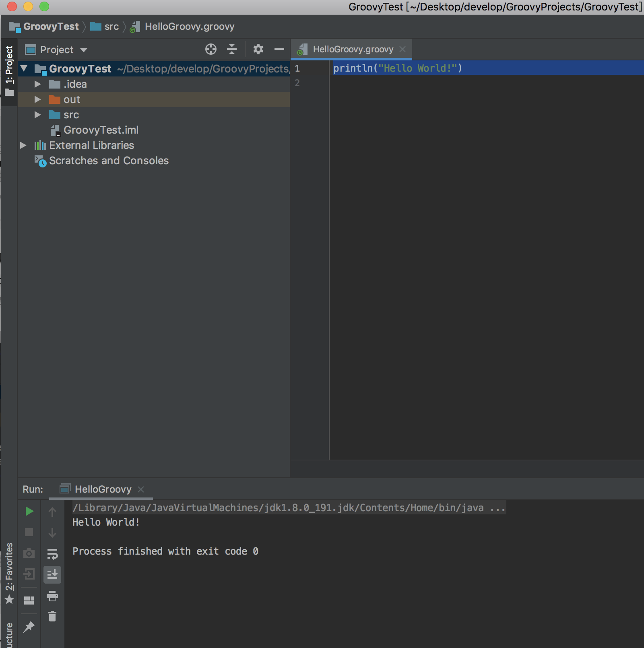Click the Dump Threads camera icon
This screenshot has width=644, height=648.
[x=29, y=553]
